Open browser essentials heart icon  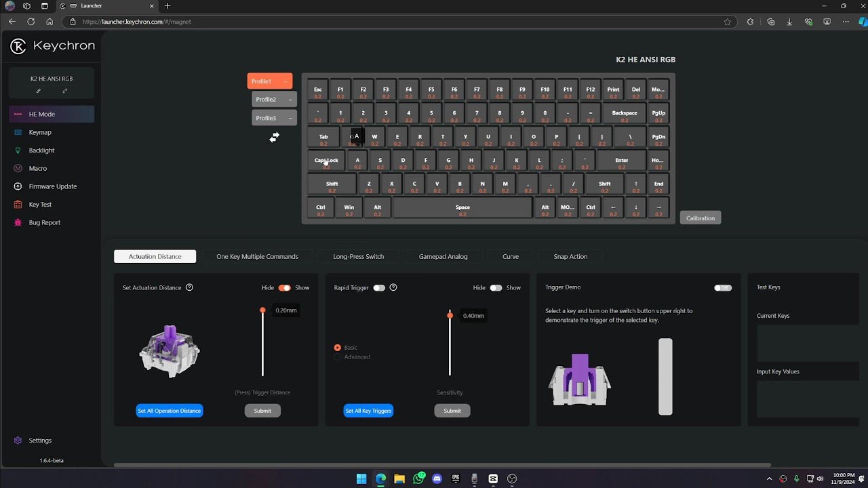808,22
